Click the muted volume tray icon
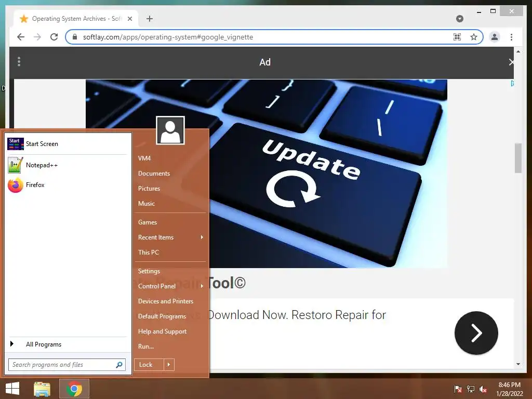 [x=483, y=389]
